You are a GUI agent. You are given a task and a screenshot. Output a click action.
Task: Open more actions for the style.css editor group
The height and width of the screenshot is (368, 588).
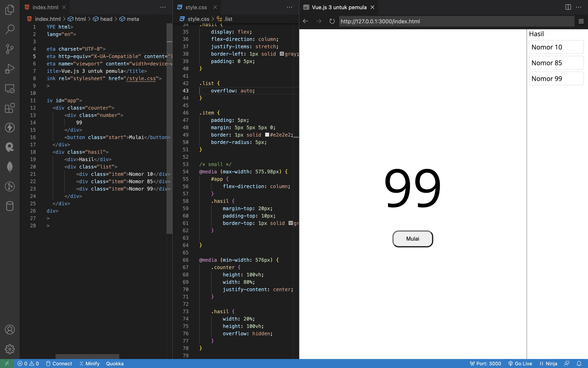click(x=290, y=7)
